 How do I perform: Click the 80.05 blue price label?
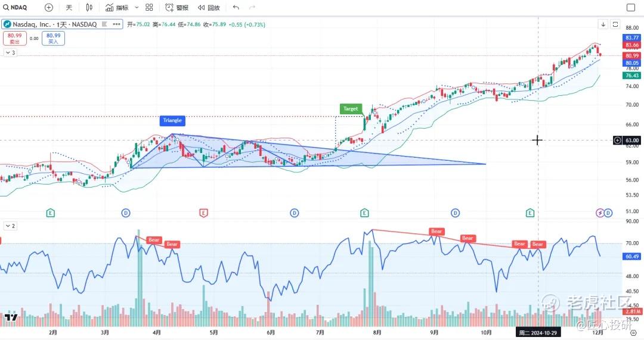coord(632,63)
